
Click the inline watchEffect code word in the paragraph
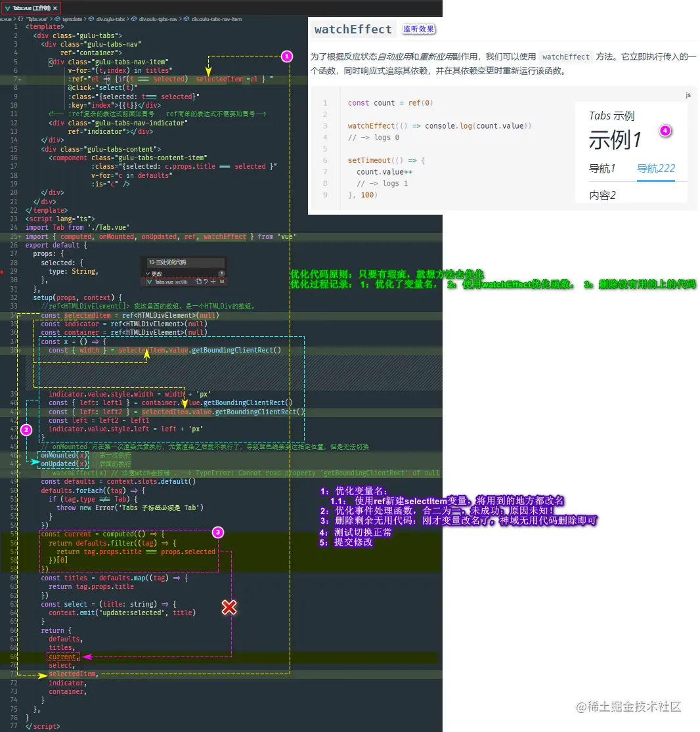(x=565, y=57)
